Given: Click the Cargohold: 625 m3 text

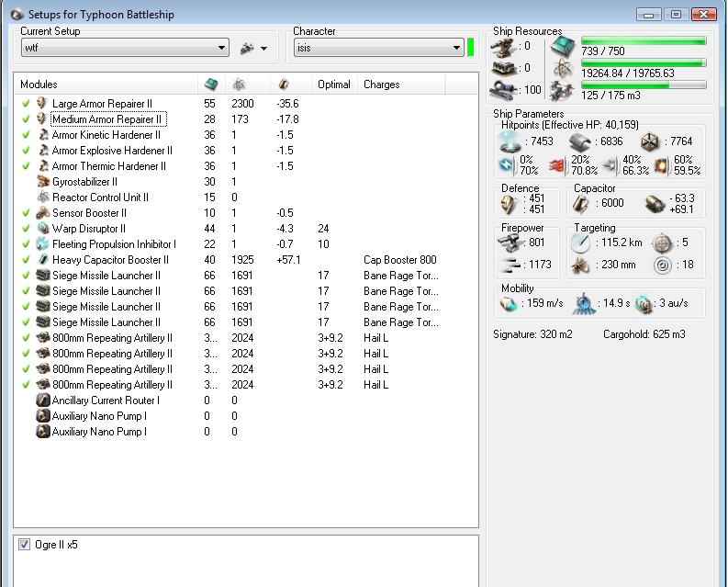Looking at the screenshot, I should tap(644, 334).
